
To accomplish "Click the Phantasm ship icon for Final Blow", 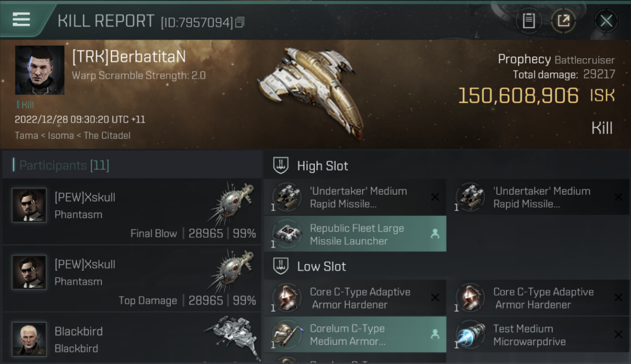I will pos(232,204).
